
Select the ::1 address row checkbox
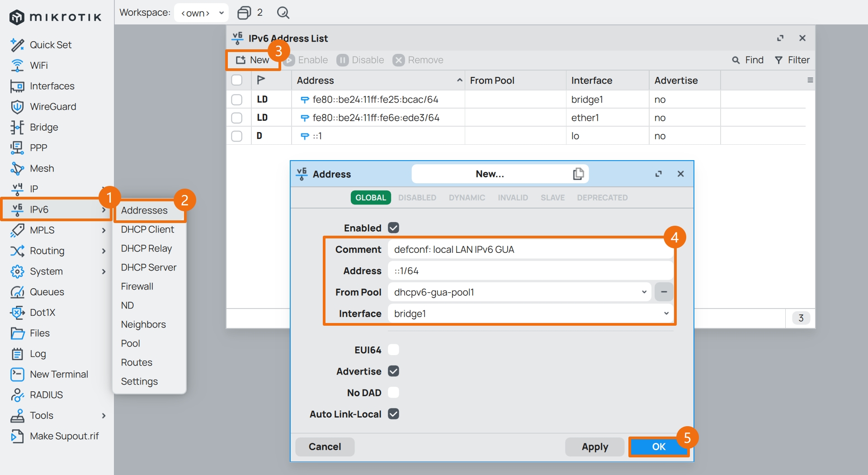click(236, 136)
